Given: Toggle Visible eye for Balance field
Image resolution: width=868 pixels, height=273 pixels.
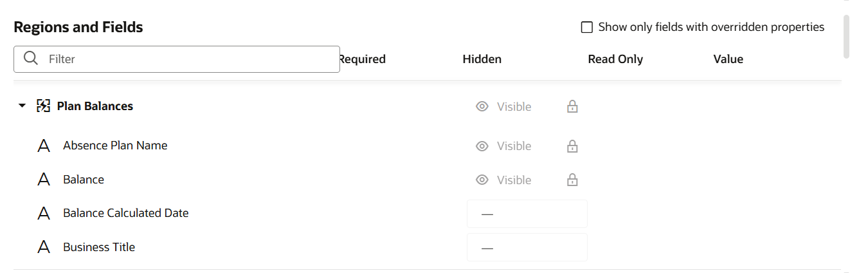Looking at the screenshot, I should pos(482,180).
